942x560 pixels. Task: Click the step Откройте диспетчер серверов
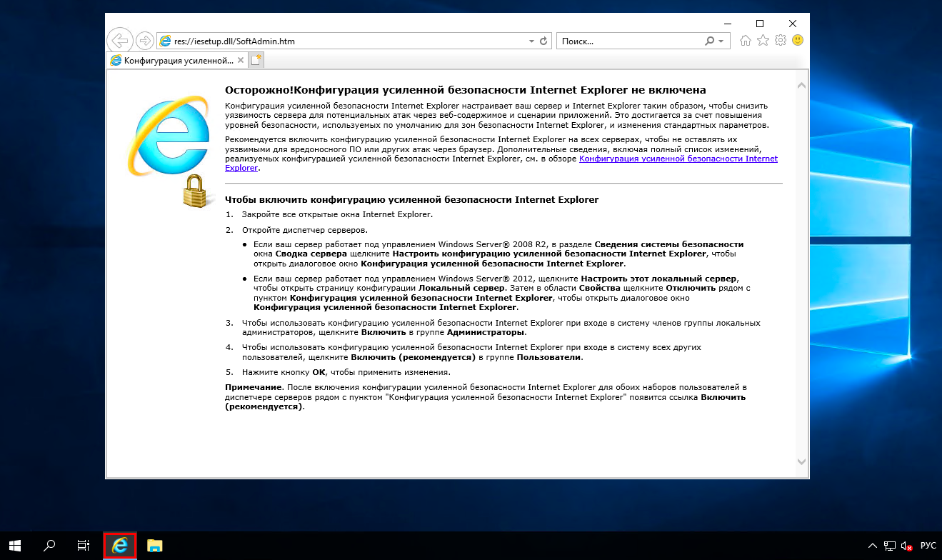pyautogui.click(x=305, y=230)
